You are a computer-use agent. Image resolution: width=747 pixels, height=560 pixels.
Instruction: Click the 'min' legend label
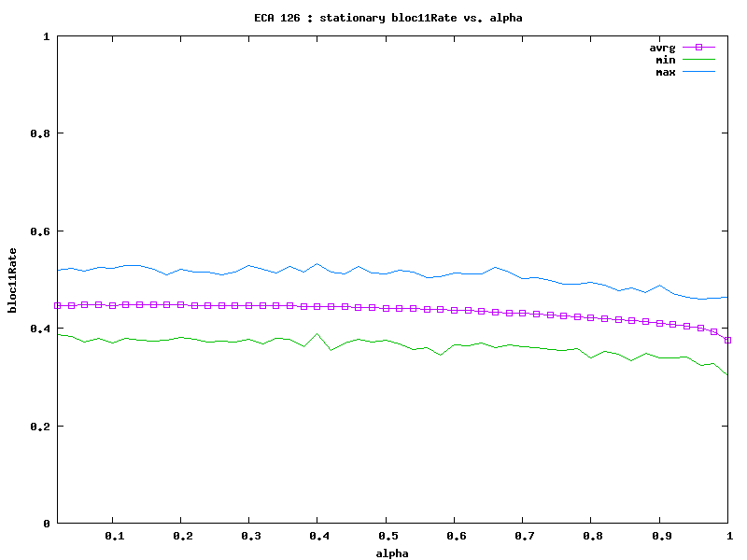[x=666, y=59]
